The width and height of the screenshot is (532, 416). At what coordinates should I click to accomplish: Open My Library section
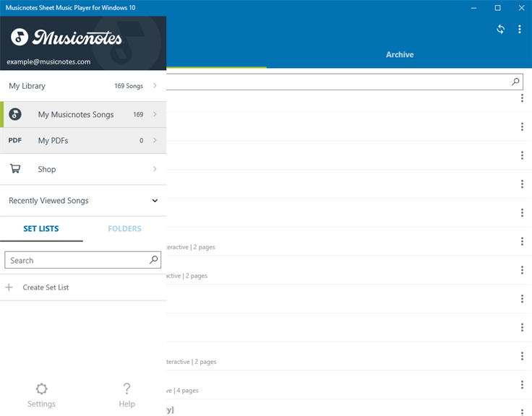click(83, 86)
